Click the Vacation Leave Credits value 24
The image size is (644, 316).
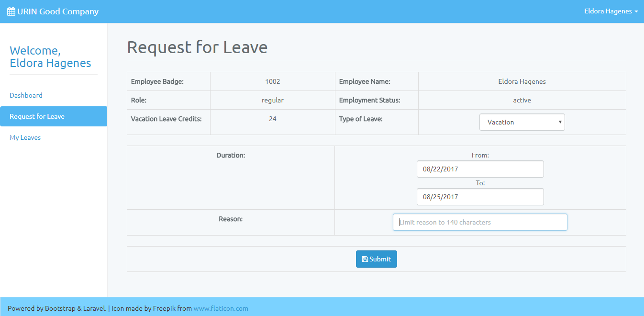[273, 119]
